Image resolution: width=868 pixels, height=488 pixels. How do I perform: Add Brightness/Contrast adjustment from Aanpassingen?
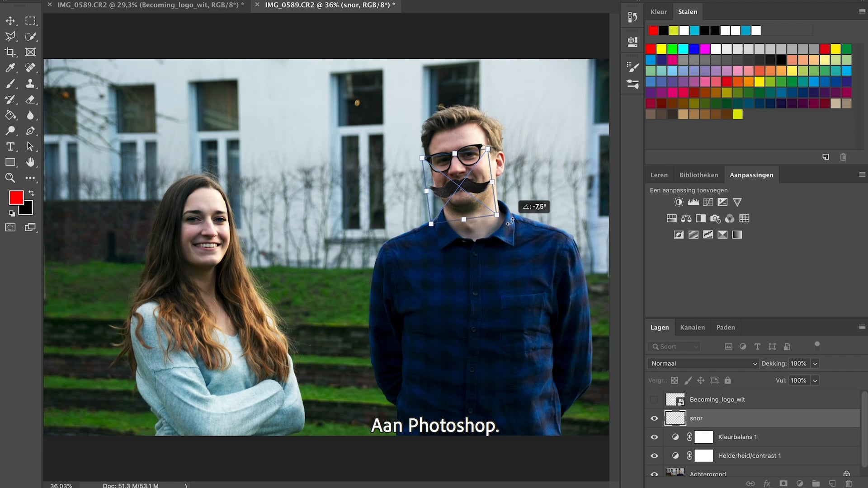click(x=679, y=202)
